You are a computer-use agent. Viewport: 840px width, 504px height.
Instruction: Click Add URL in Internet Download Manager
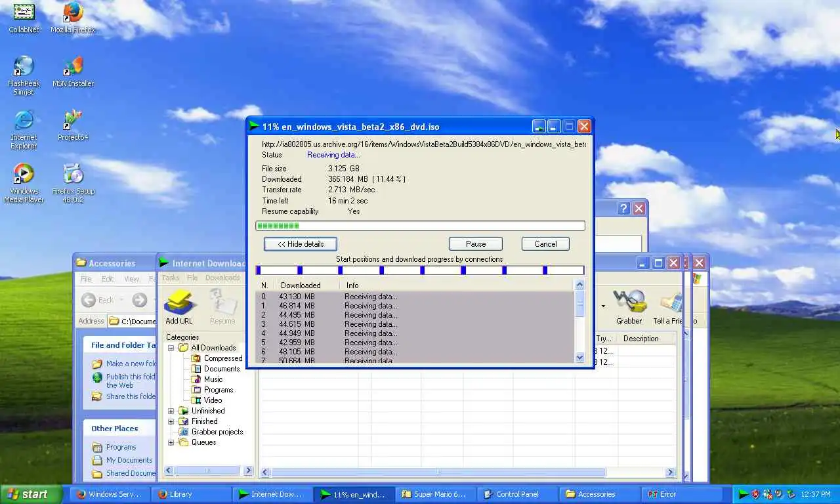(179, 306)
